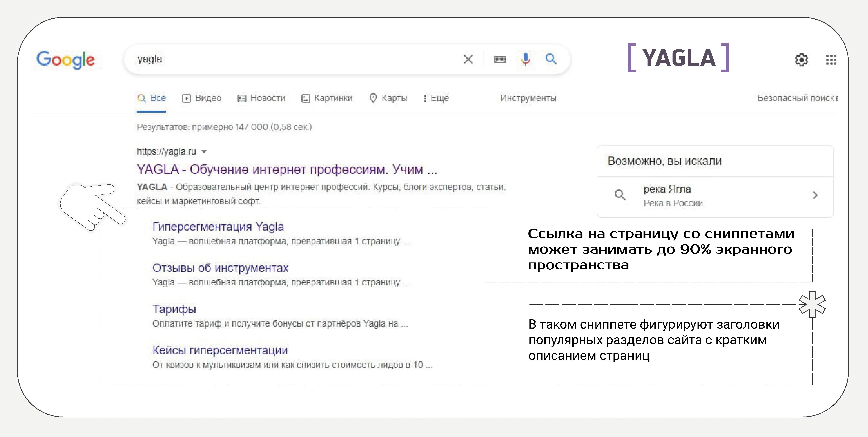The image size is (868, 437).
Task: Click the magnifier icon beside река Ягла
Action: pyautogui.click(x=620, y=195)
